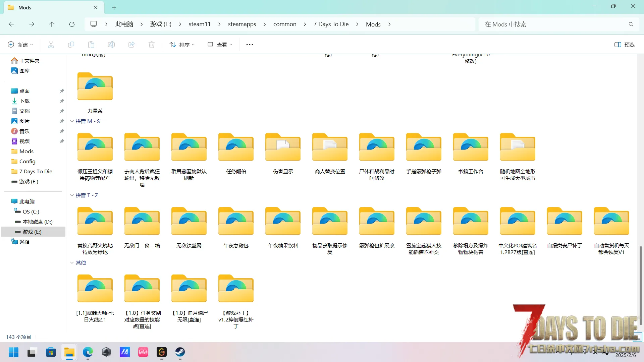Select the 【游戏补丁】v1.2 folder
The image size is (644, 362).
pos(236,302)
